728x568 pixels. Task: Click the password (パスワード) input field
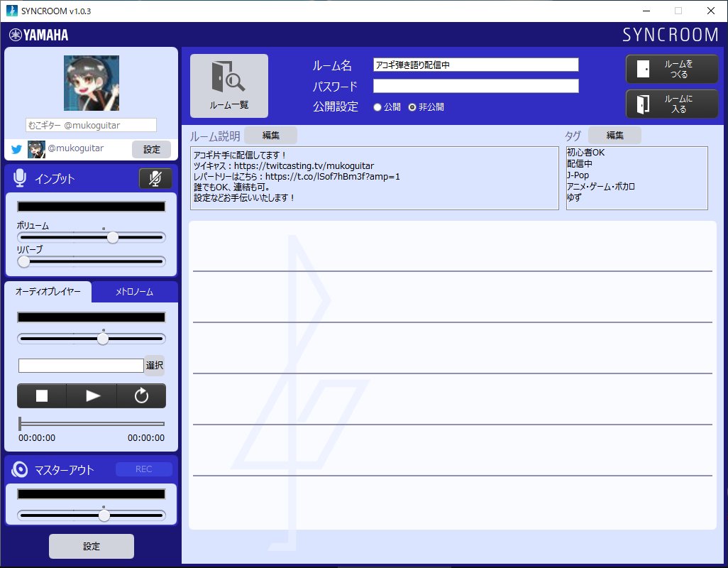[476, 86]
